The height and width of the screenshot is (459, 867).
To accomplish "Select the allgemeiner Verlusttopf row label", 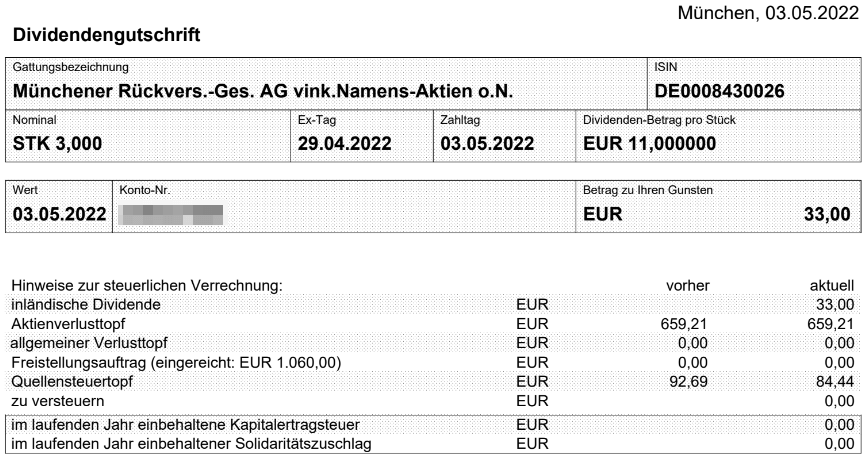I will (89, 343).
